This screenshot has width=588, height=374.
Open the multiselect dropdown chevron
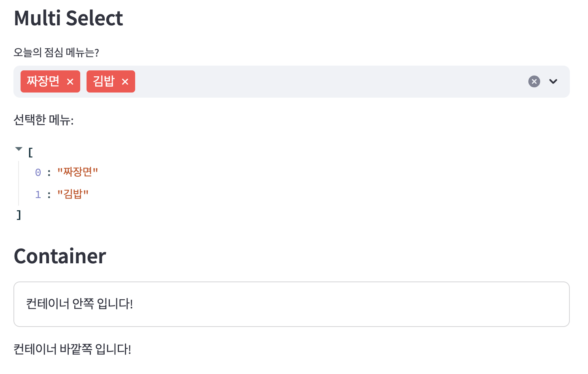553,81
